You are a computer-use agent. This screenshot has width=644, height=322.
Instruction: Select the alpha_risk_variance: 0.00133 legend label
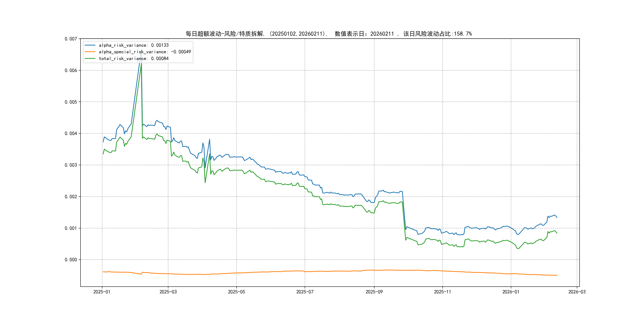tap(134, 45)
